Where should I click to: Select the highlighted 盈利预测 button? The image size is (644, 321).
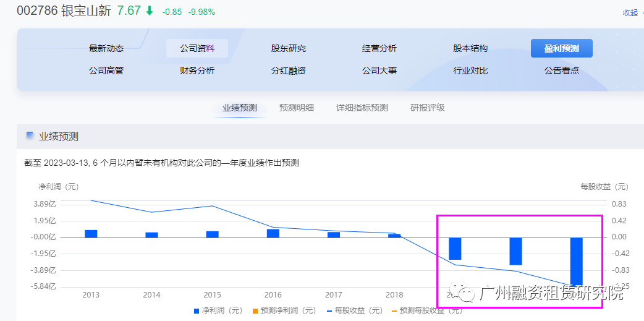coord(561,48)
